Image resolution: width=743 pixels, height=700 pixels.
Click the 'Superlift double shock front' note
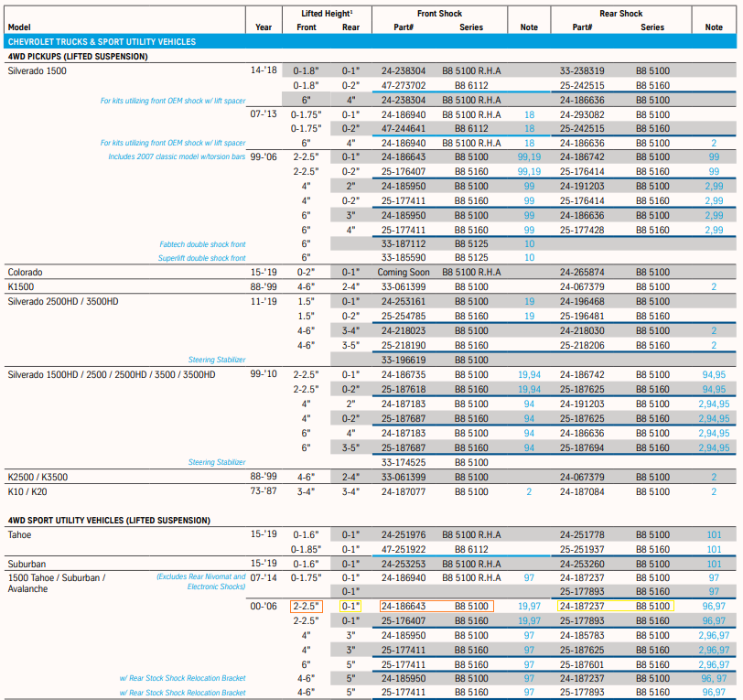202,258
